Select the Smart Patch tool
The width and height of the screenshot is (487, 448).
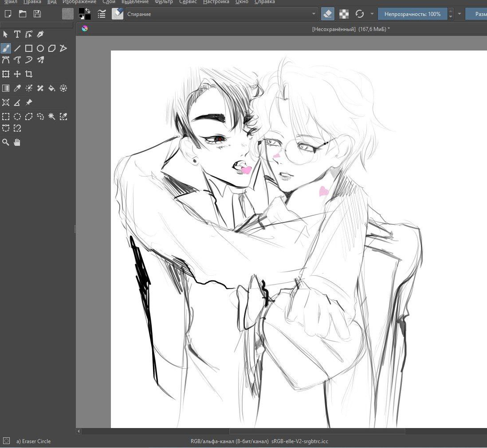coord(40,89)
